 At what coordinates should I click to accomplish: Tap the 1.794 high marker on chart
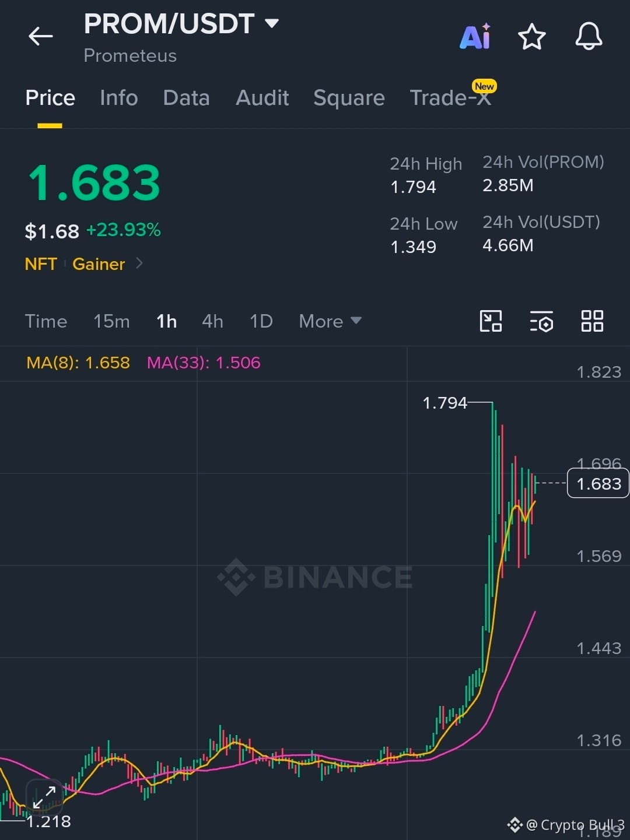tap(444, 403)
